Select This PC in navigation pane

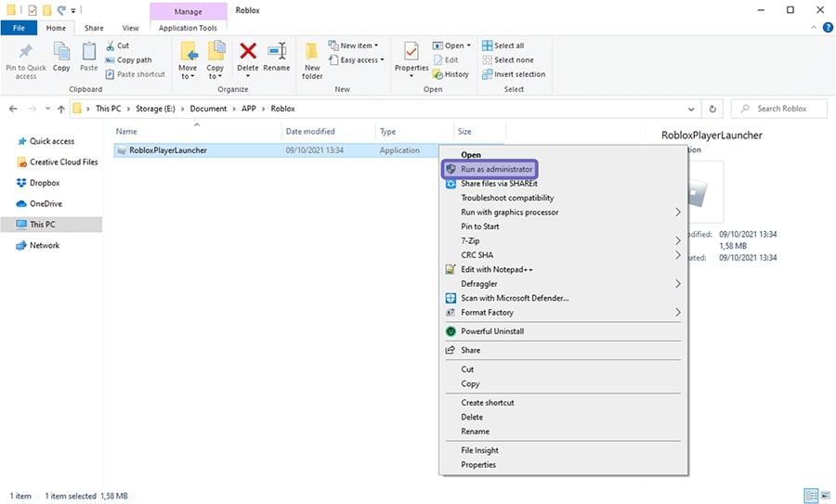pyautogui.click(x=51, y=225)
